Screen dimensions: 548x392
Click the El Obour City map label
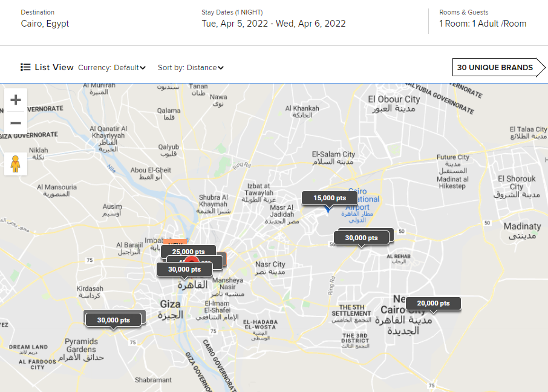point(394,103)
